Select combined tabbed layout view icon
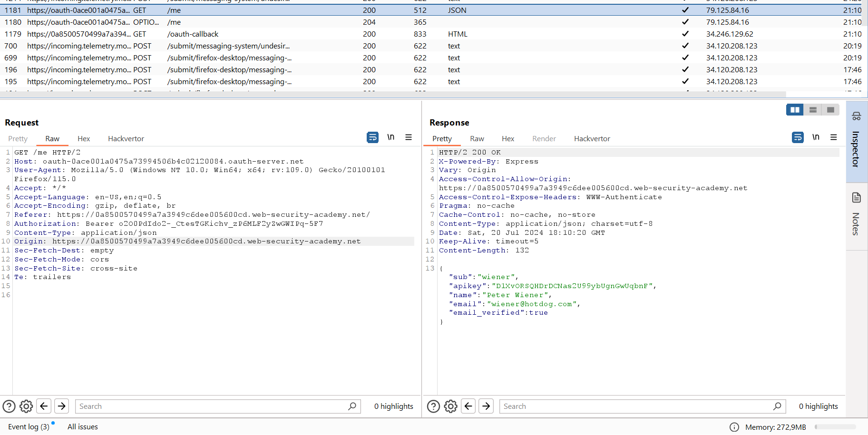 coord(830,110)
